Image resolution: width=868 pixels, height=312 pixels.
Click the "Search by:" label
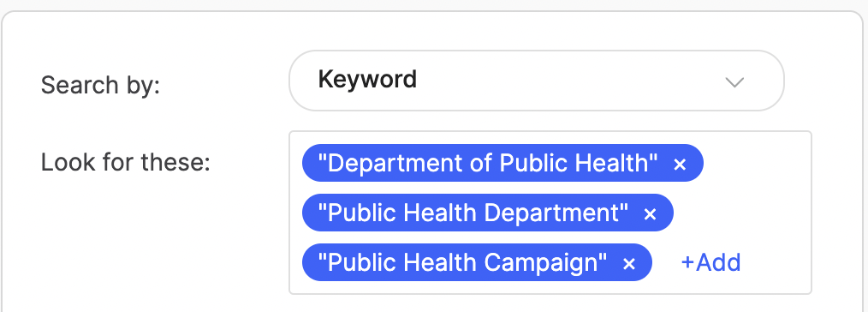click(100, 86)
